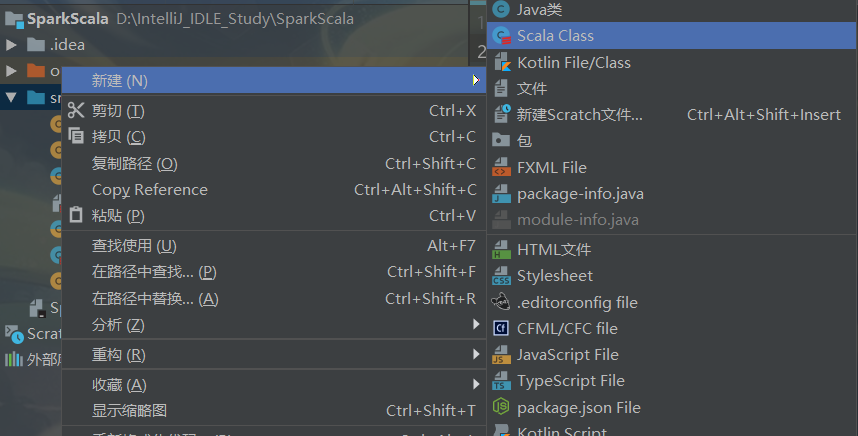Click the Scratches clock icon in tree
Image resolution: width=858 pixels, height=436 pixels.
pyautogui.click(x=14, y=333)
